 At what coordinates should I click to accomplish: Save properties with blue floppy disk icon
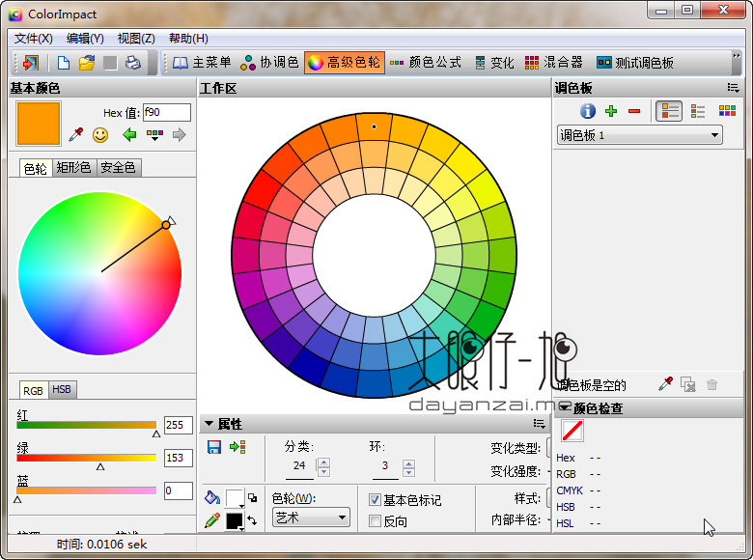click(214, 447)
